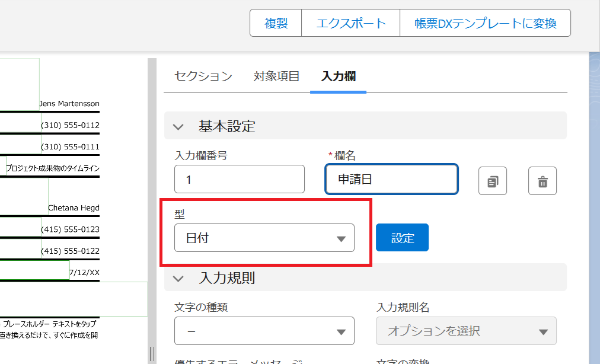Viewport: 600px width, 364px height.
Task: Open the 入力規則名 option selector
Action: 466,331
